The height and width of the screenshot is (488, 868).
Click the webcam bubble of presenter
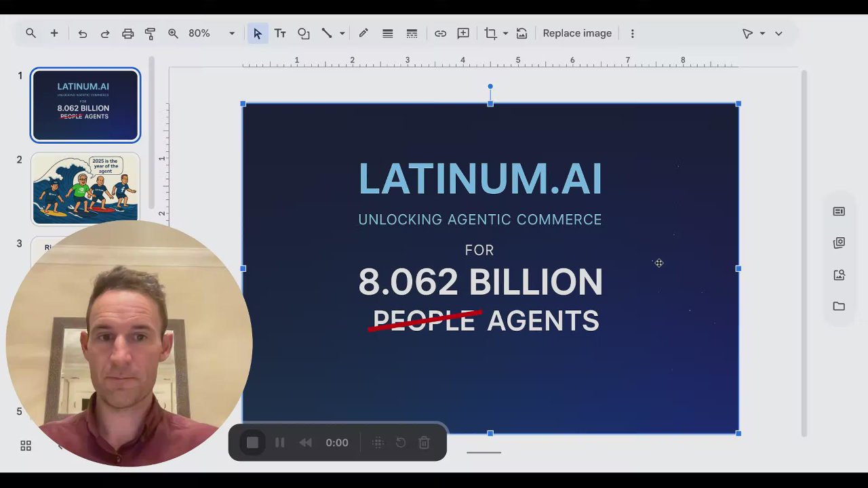[x=130, y=344]
